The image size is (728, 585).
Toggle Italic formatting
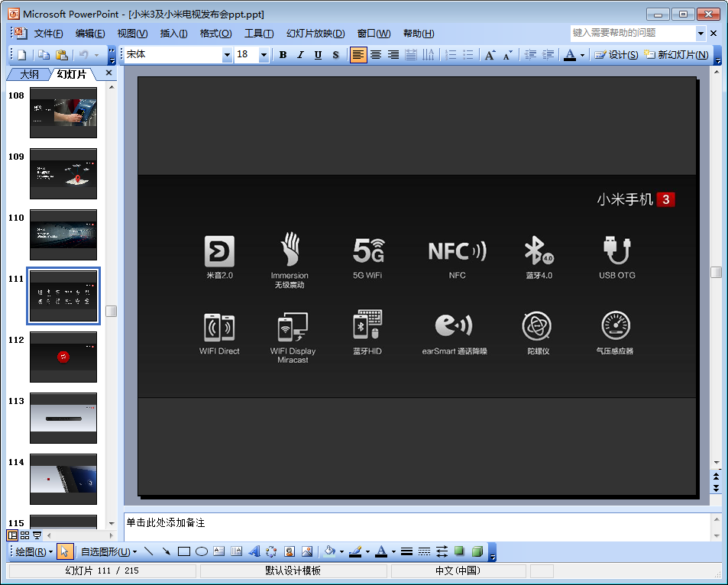(x=300, y=55)
